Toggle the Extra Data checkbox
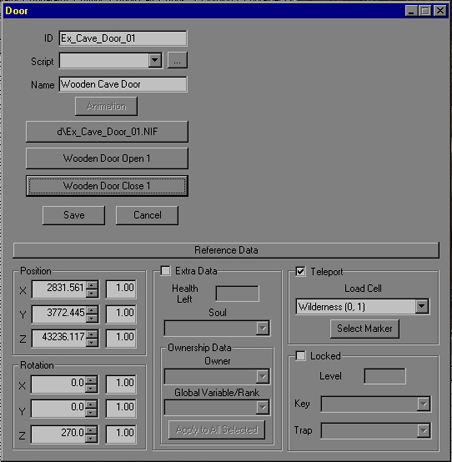The width and height of the screenshot is (452, 462). (165, 270)
